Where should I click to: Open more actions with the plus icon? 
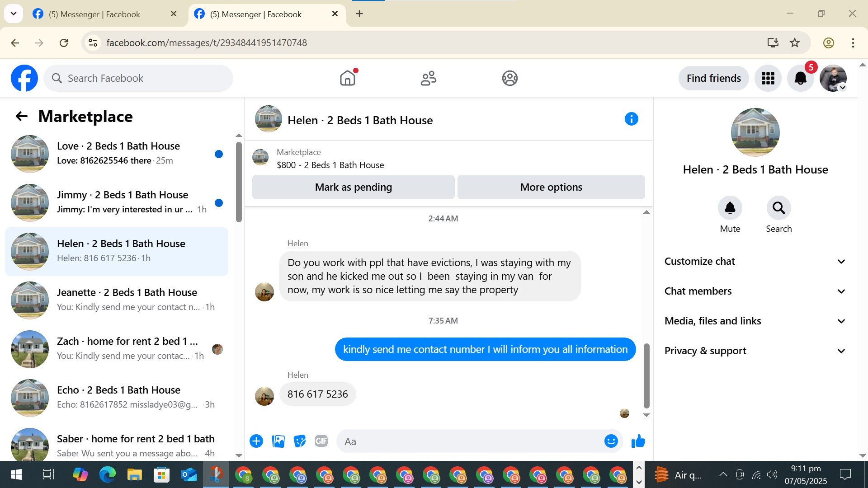pos(256,441)
